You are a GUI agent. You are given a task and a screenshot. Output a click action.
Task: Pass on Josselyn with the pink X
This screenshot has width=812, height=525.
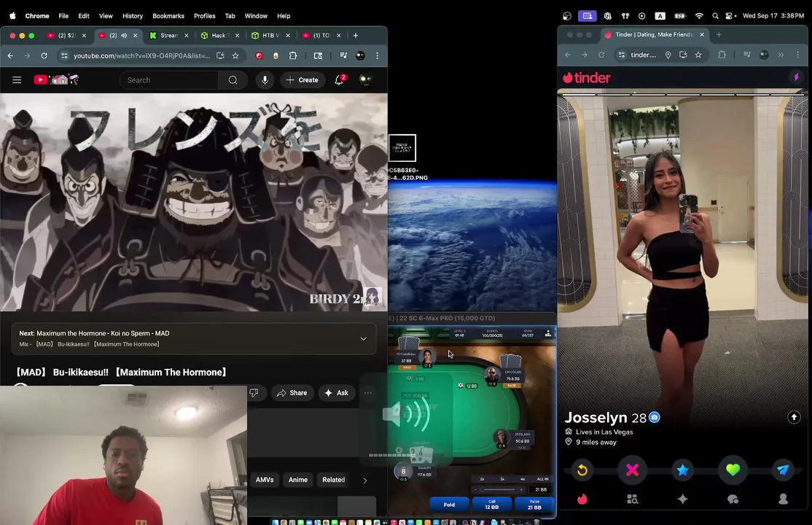[x=632, y=470]
